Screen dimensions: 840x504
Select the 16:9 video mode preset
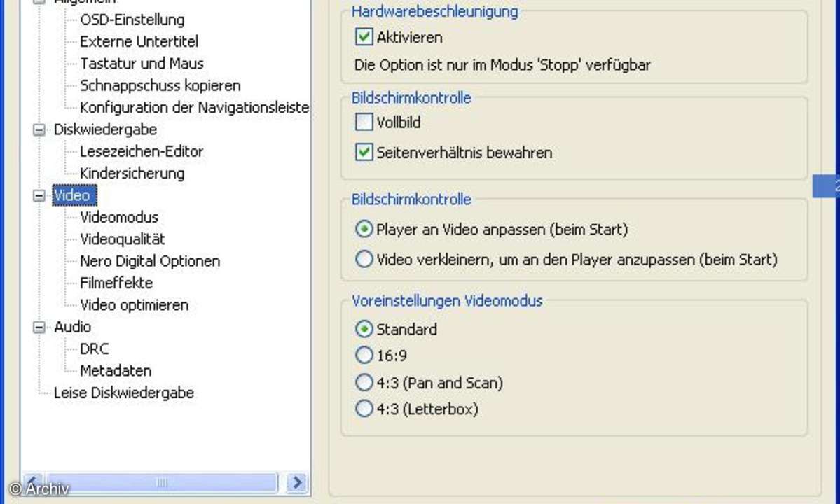point(364,355)
